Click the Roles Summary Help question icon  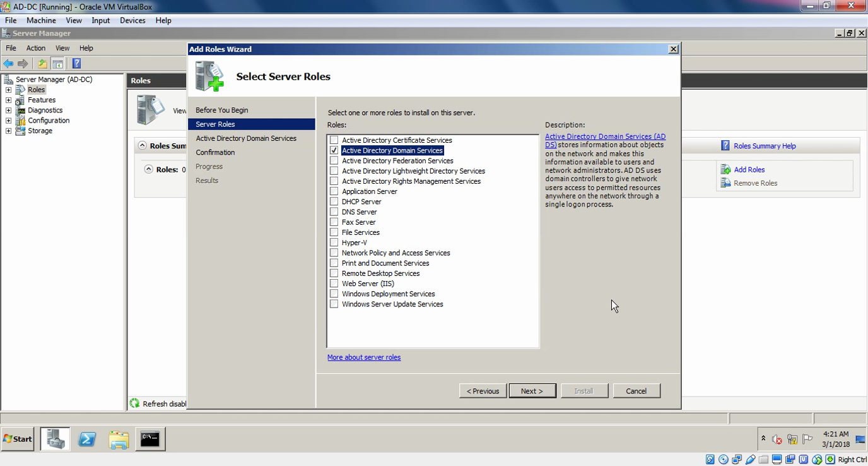725,146
